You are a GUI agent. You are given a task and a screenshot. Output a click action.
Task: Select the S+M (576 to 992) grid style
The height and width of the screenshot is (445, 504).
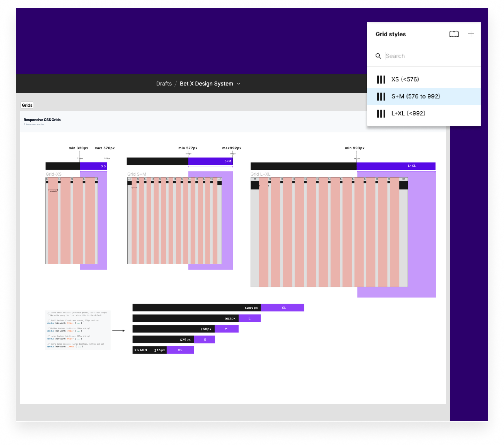[415, 96]
